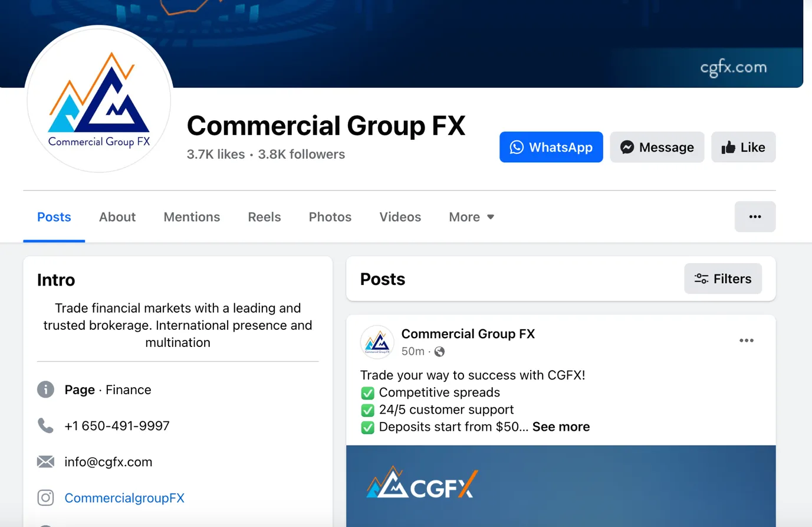Open the page's three-dot options menu
Image resolution: width=812 pixels, height=527 pixels.
click(755, 217)
